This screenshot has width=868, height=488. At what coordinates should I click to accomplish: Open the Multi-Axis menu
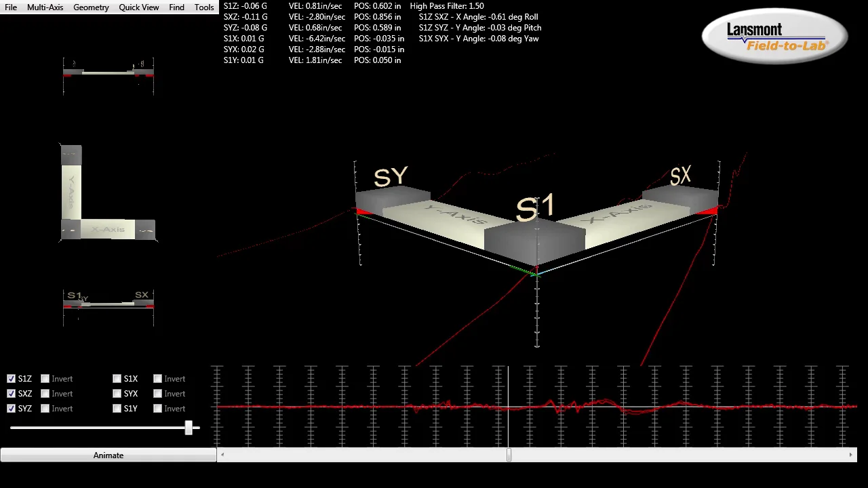(x=45, y=7)
